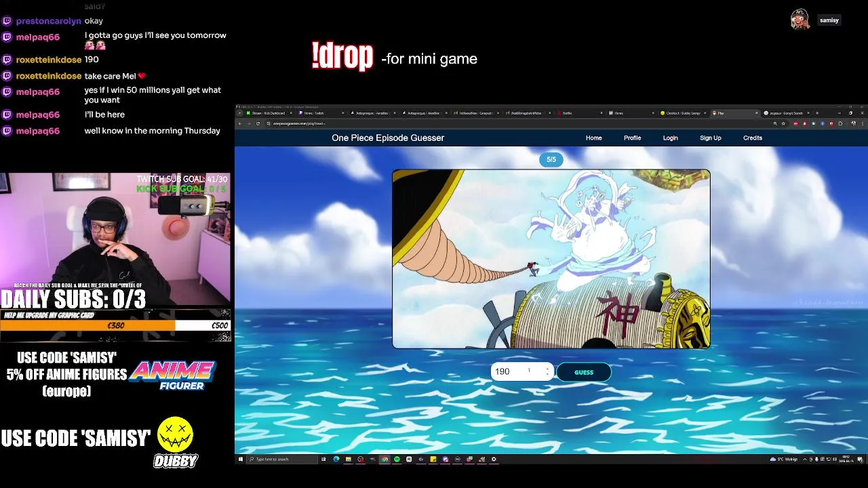The height and width of the screenshot is (488, 868).
Task: Increase episode number with the stepper arrows
Action: coord(547,369)
